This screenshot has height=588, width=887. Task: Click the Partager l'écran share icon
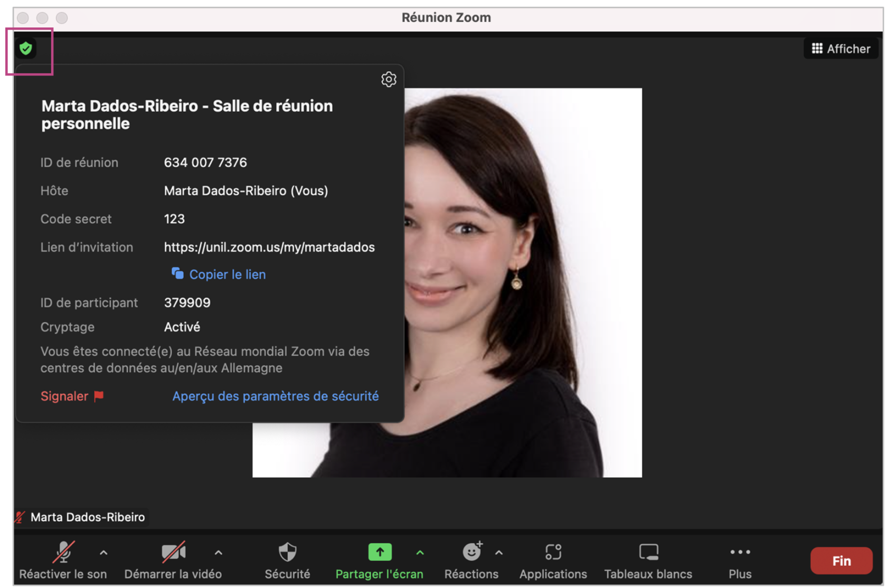(380, 553)
